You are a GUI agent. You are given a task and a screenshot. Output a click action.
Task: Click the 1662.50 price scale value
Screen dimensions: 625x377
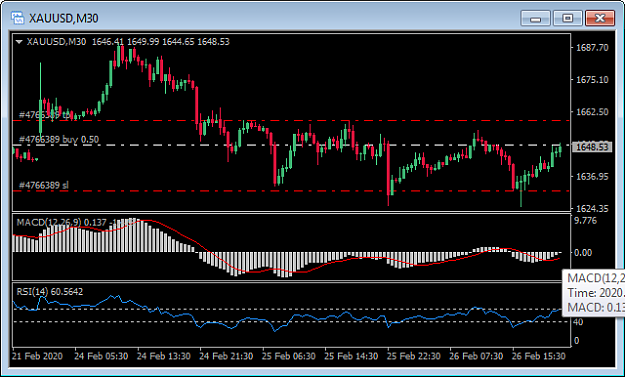(592, 112)
